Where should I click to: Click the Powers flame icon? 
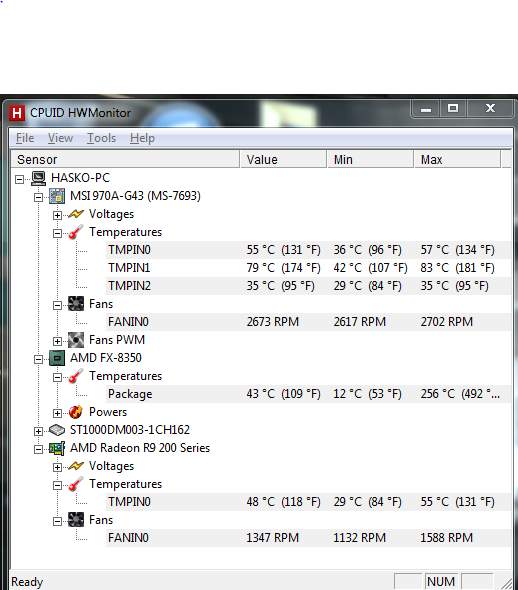point(76,412)
